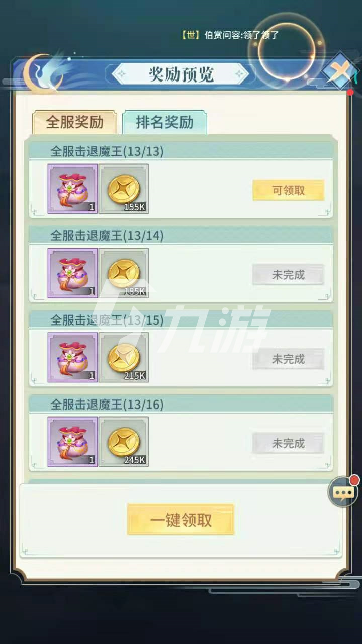The height and width of the screenshot is (644, 362).
Task: Click 未完成 button for 13/14 stage
Action: pyautogui.click(x=288, y=275)
